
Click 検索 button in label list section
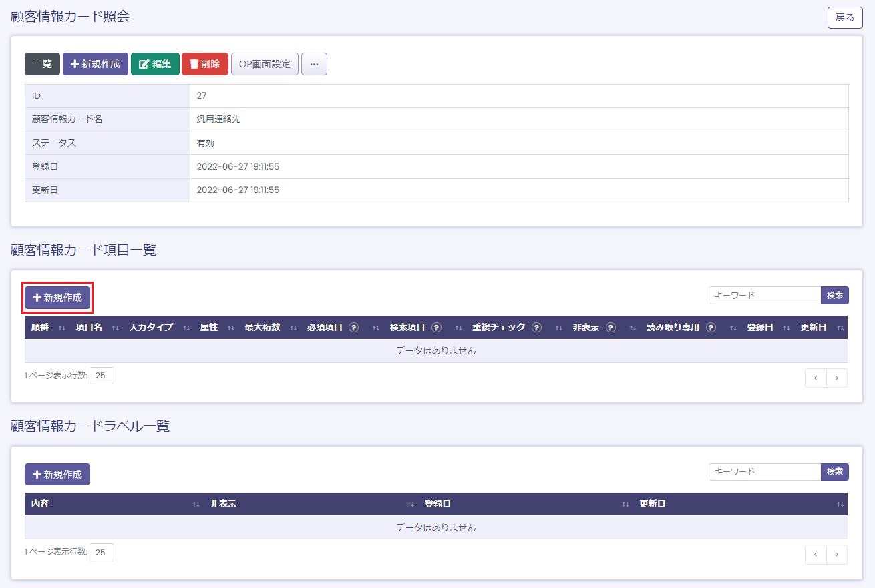tap(834, 472)
